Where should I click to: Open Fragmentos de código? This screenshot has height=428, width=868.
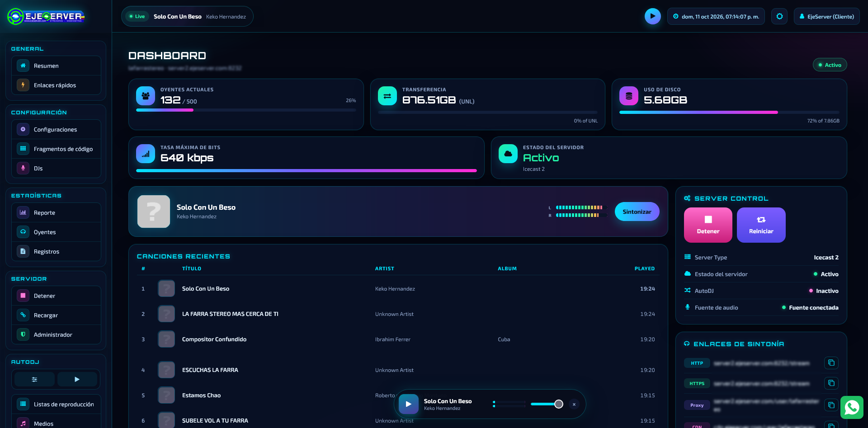click(x=56, y=149)
